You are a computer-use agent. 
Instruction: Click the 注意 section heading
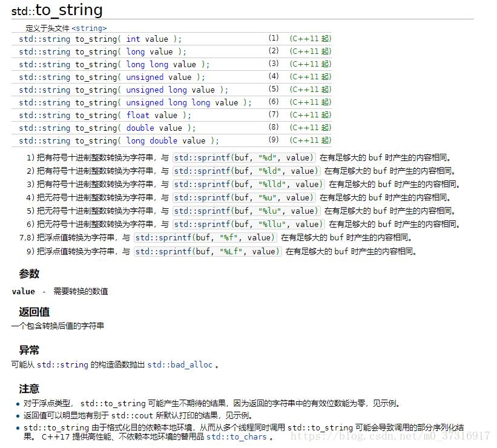click(x=29, y=389)
